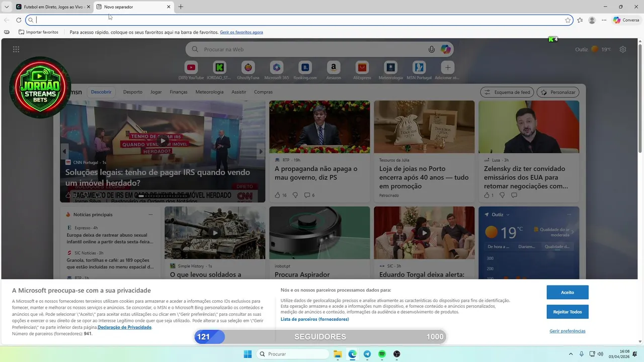Open the Amazon quick link tile
This screenshot has width=644, height=362.
click(x=333, y=67)
